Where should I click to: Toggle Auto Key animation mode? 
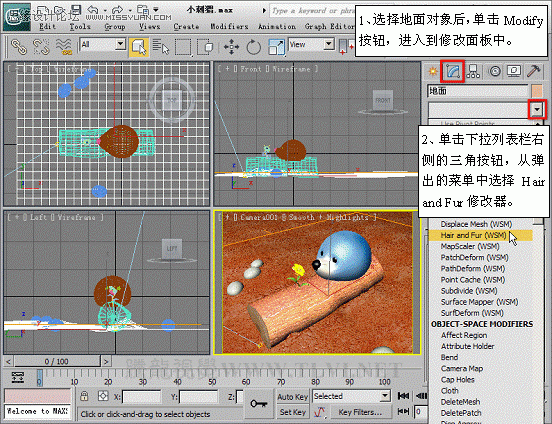coord(293,397)
